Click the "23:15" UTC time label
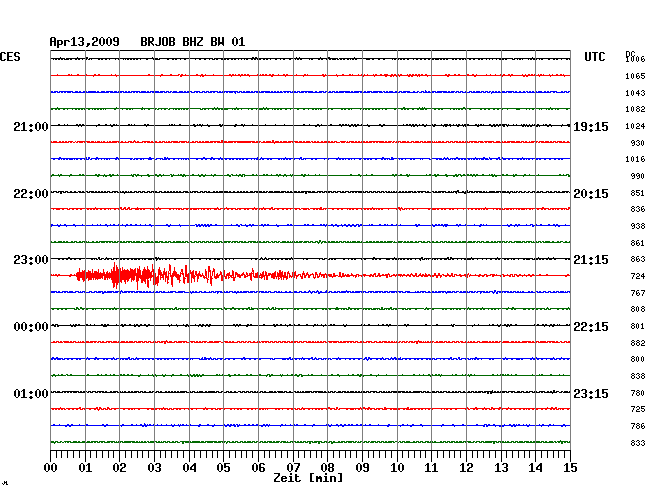 [591, 393]
